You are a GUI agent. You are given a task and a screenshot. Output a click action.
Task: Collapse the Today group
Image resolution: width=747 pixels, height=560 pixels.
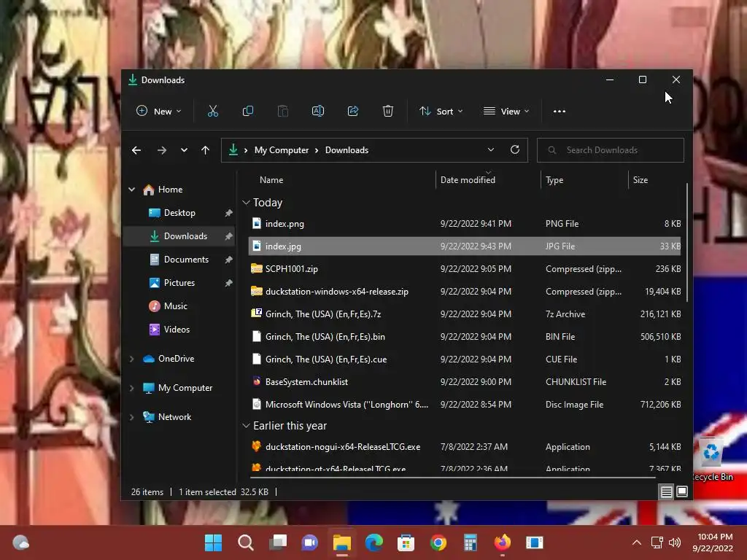(x=246, y=203)
